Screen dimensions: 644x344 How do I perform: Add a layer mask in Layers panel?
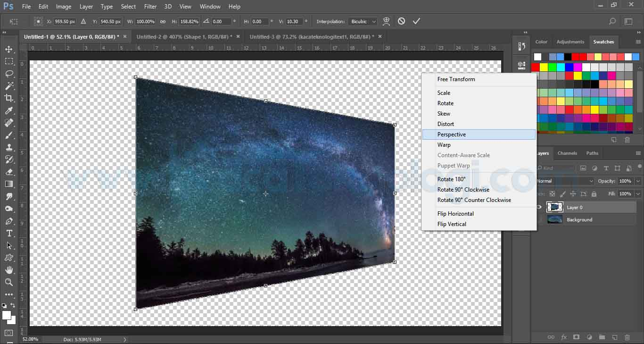[x=576, y=337]
